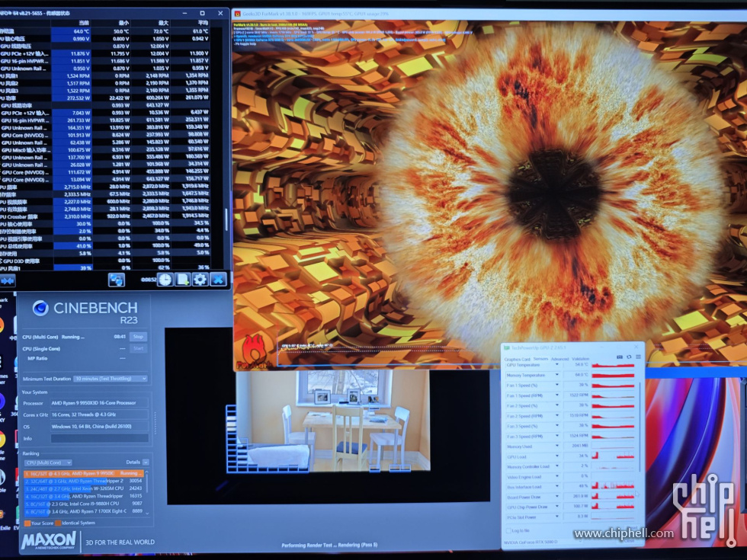Open HWiNFO sensor settings gear icon
Screen dimensions: 747x560
(x=200, y=280)
